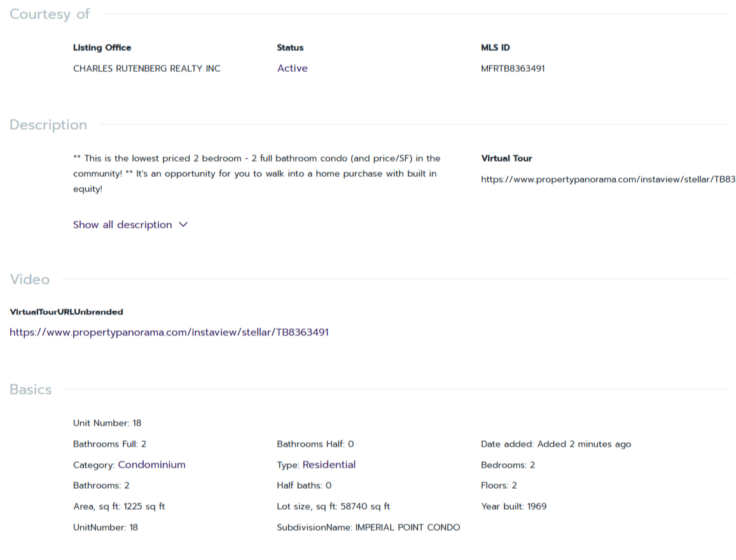Click the Basics section heading

pos(31,389)
